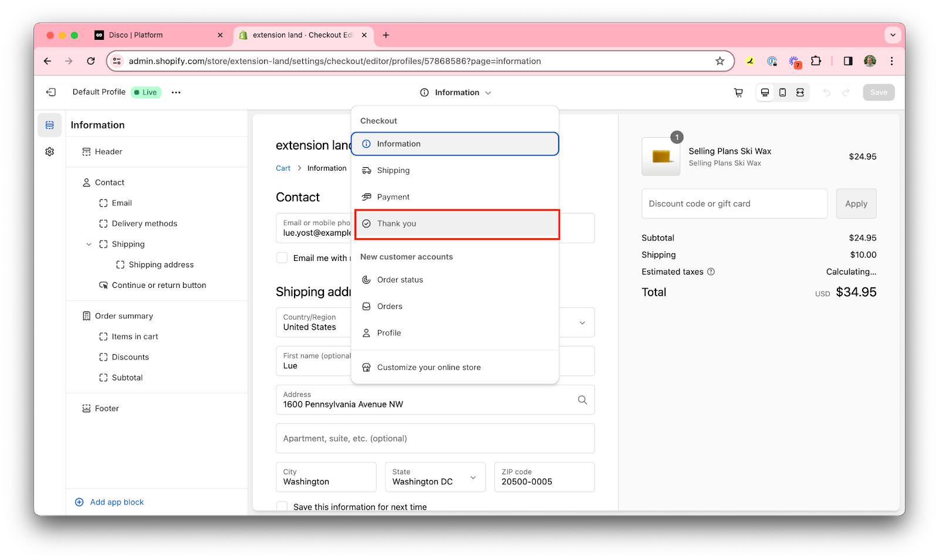939x560 pixels.
Task: Click the undo arrow icon
Action: pos(827,93)
